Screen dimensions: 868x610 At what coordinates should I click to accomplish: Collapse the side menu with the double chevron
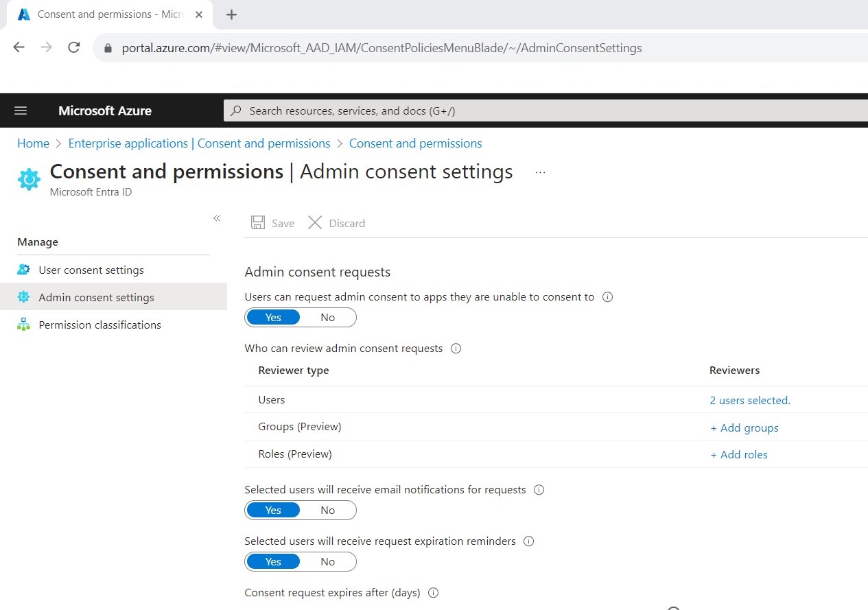click(x=217, y=218)
